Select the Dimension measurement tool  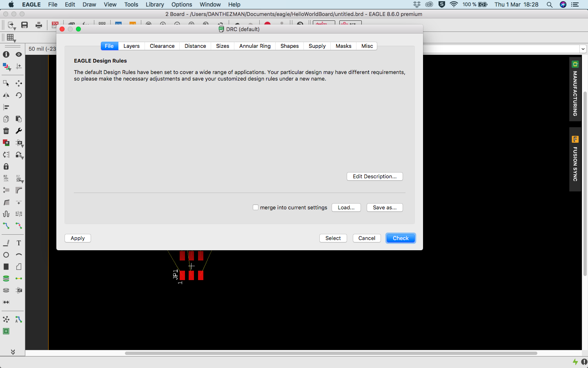6,302
